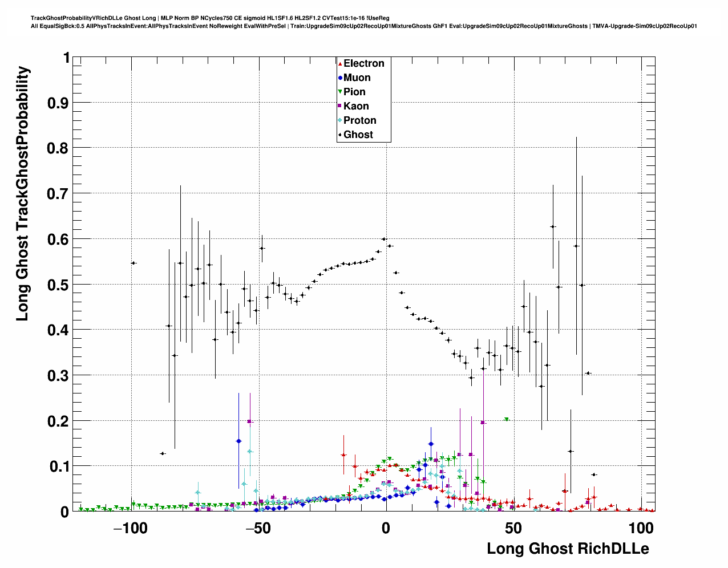Image resolution: width=728 pixels, height=568 pixels.
Task: Click the x-axis title Long Ghost RichDLLe
Action: 568,549
